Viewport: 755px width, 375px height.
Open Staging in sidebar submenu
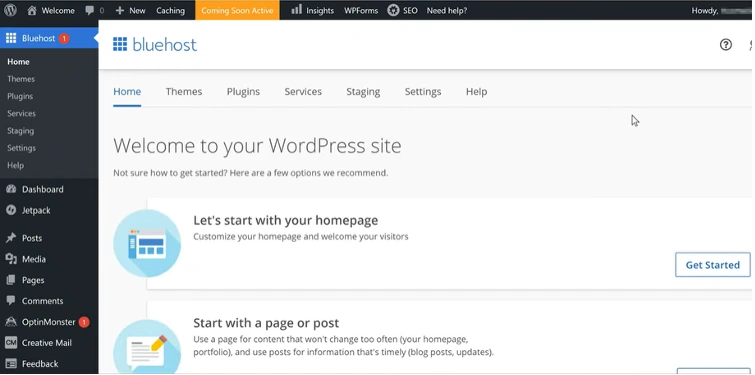point(20,131)
